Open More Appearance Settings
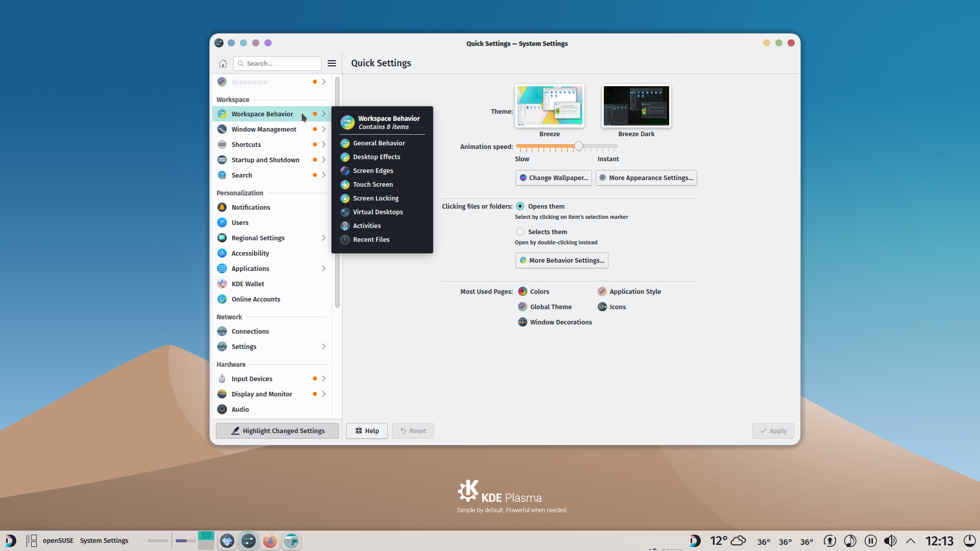The image size is (980, 551). pos(646,178)
